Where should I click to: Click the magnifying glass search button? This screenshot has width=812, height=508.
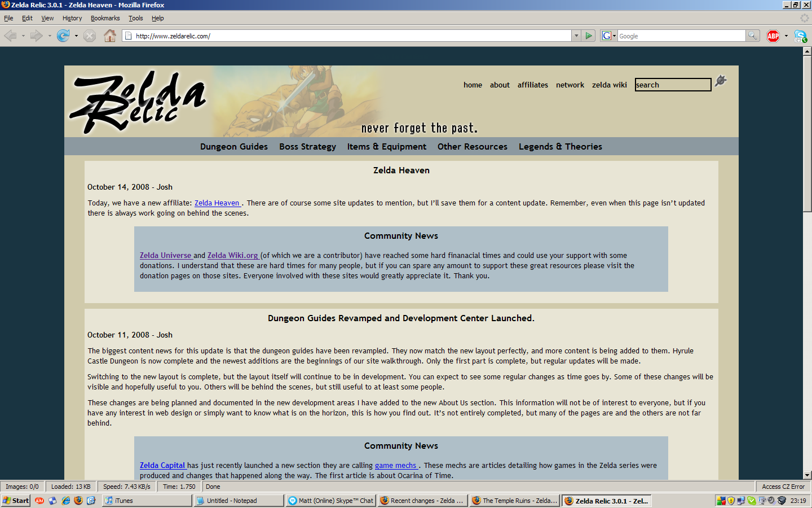(x=752, y=36)
